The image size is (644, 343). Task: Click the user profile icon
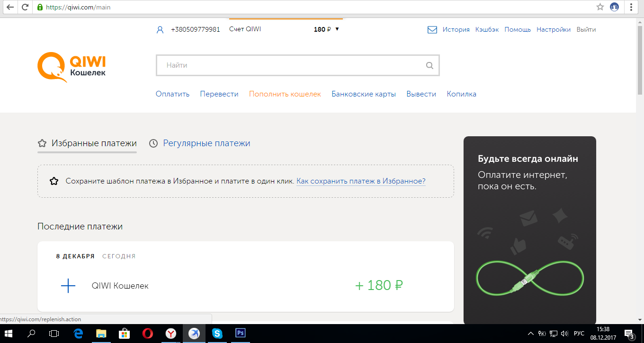coord(160,30)
